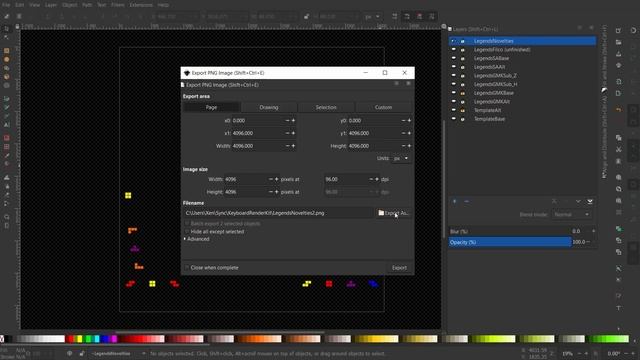
Task: Select the Ellipse tool
Action: pyautogui.click(x=7, y=59)
